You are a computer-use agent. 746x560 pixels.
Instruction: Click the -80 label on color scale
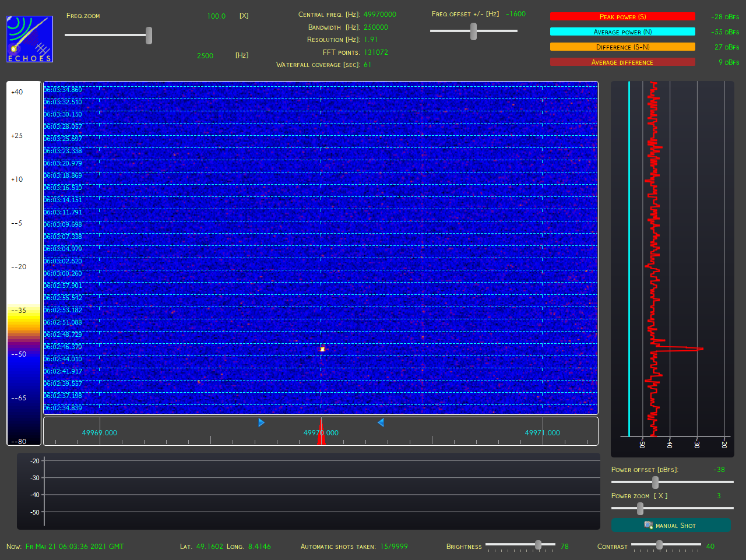[19, 442]
